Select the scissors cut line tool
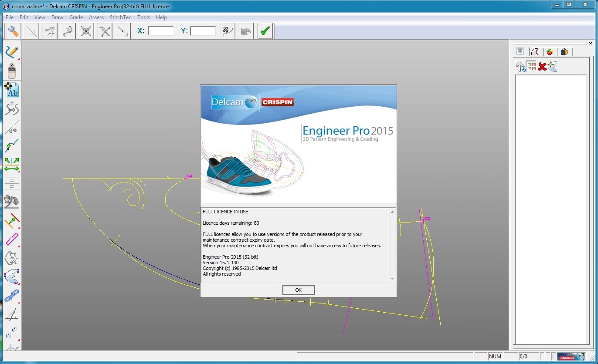 pyautogui.click(x=12, y=127)
